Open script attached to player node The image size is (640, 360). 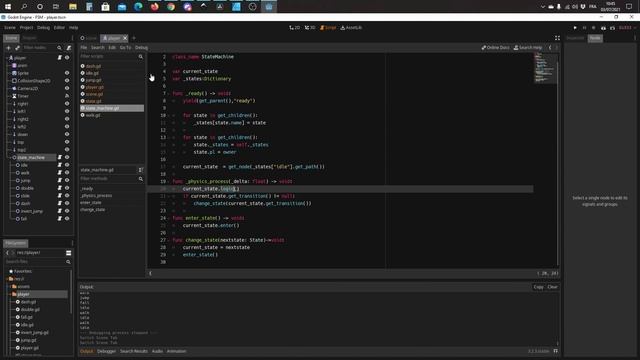coord(60,58)
